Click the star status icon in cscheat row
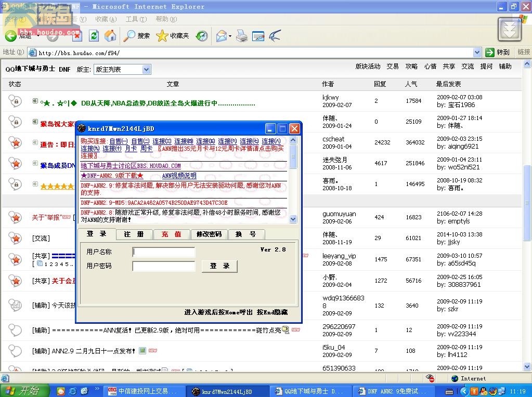 click(15, 143)
